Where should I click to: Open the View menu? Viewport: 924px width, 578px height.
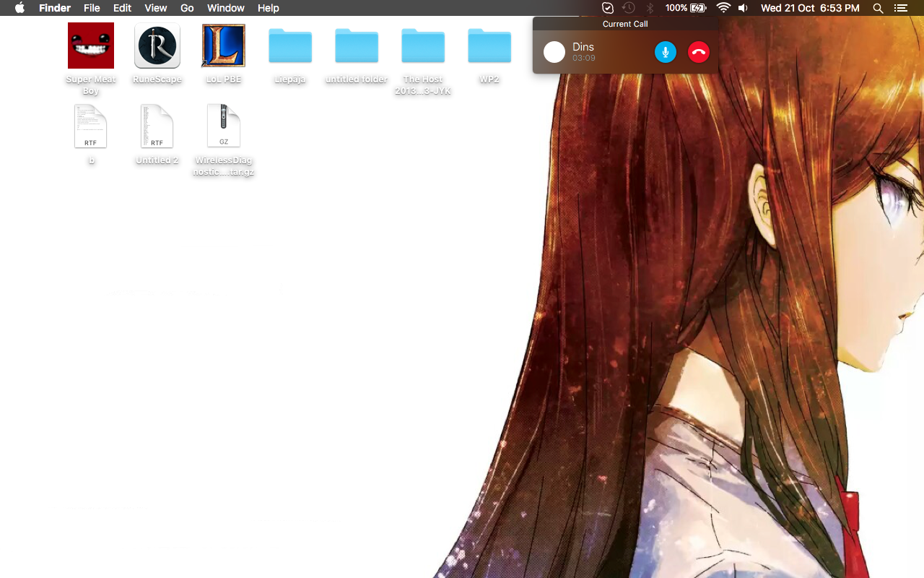pyautogui.click(x=156, y=8)
